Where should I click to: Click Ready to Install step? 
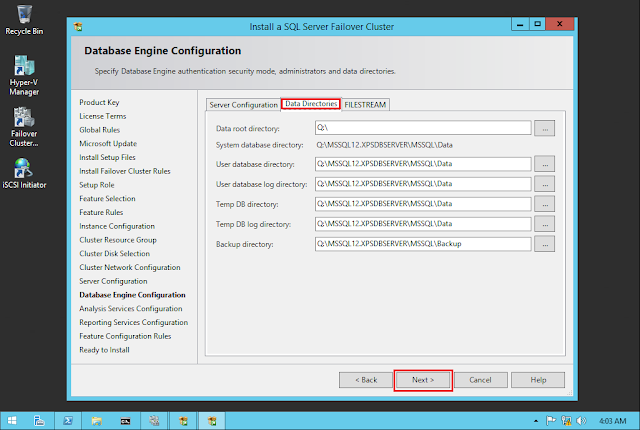(104, 350)
